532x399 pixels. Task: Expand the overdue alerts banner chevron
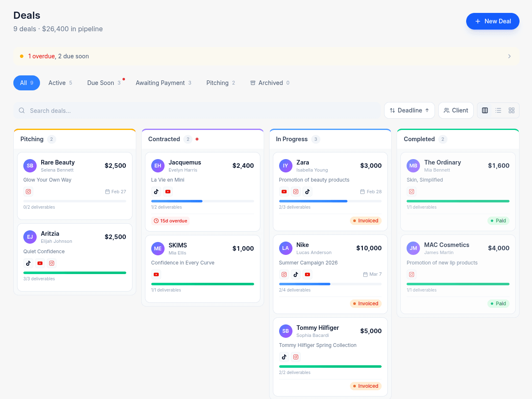click(509, 56)
